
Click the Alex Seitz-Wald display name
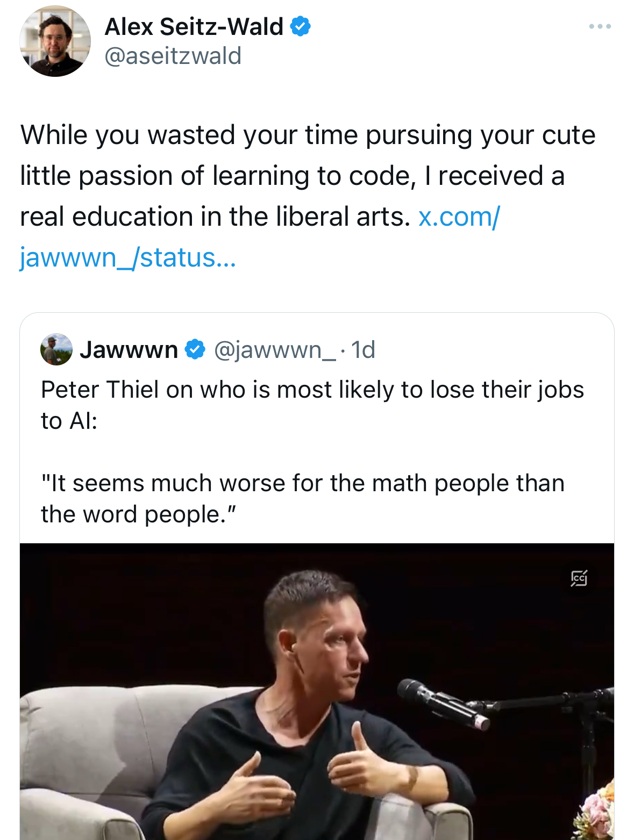[194, 26]
